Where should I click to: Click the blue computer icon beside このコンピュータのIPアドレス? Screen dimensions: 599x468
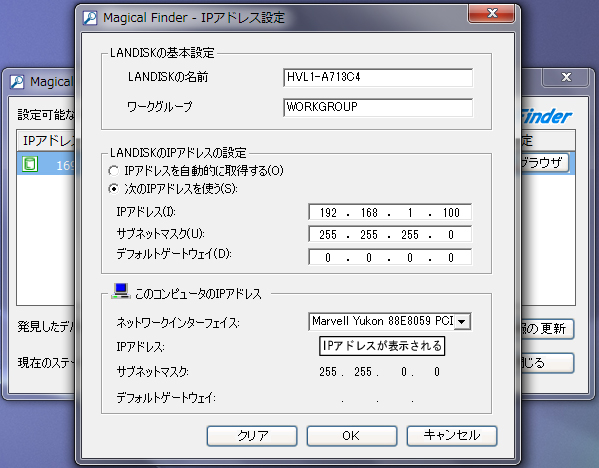click(121, 291)
